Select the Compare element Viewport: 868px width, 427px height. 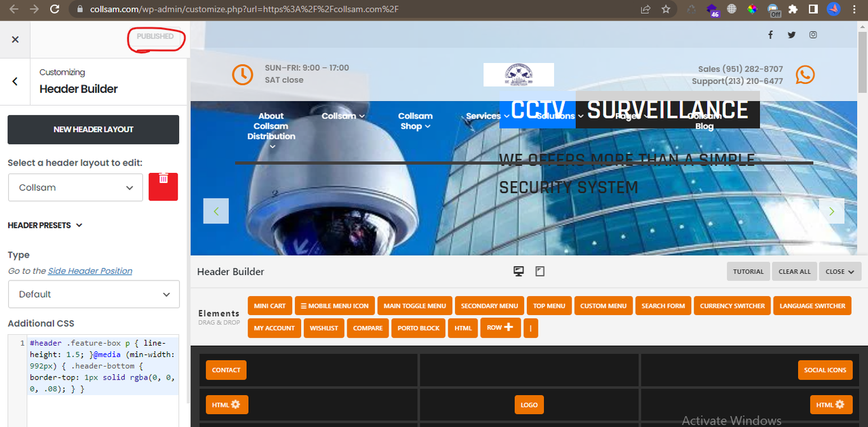pos(368,328)
